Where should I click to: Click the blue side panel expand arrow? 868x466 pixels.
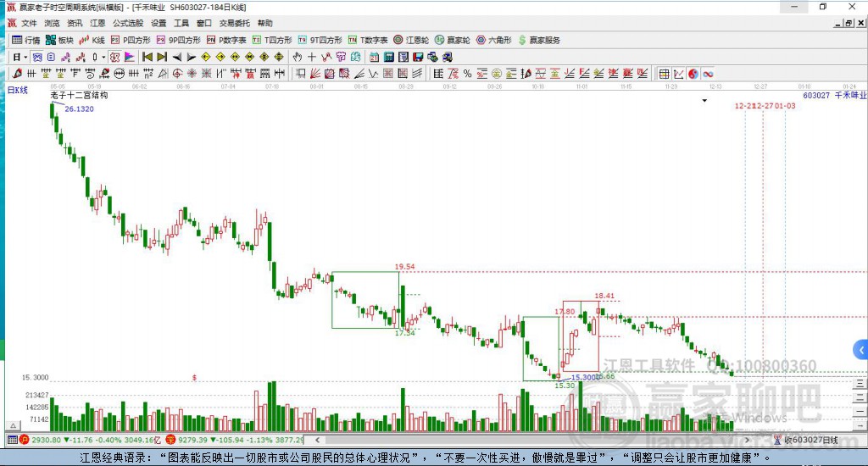[860, 350]
